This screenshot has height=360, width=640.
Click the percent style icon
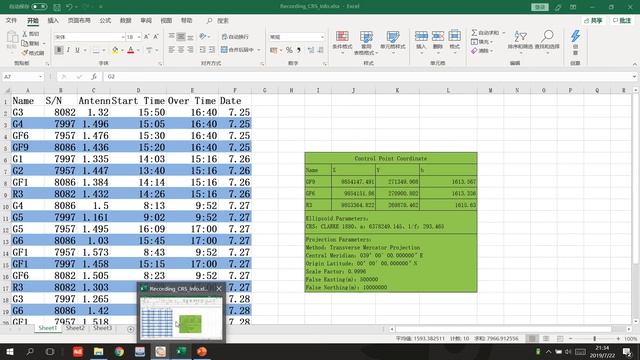[x=289, y=50]
